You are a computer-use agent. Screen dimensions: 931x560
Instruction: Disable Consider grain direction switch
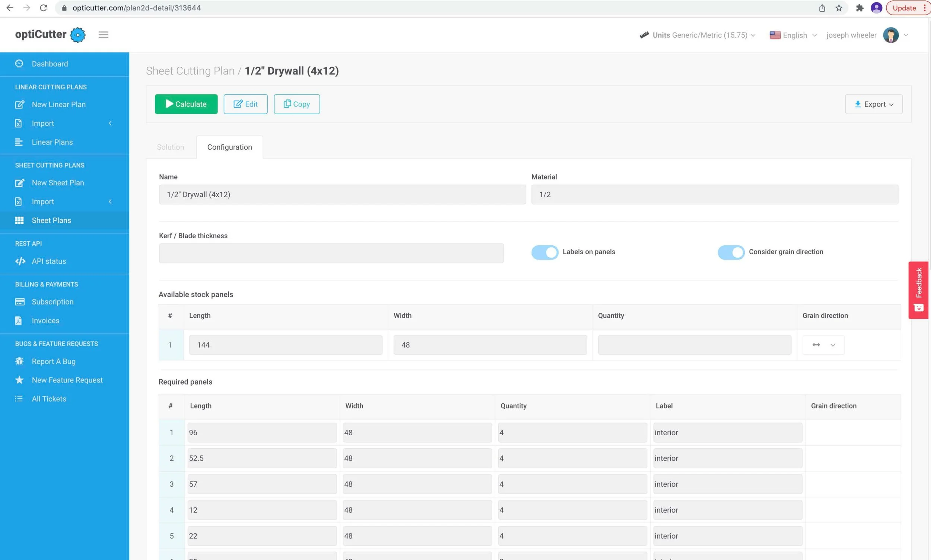coord(731,252)
